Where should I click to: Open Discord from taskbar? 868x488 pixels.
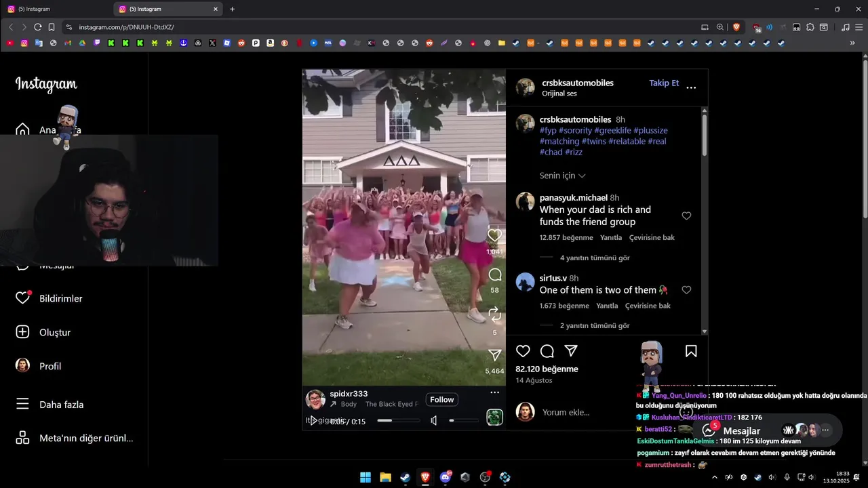[x=446, y=477]
